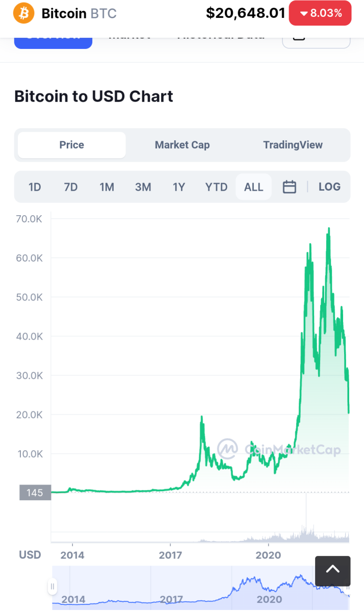
Task: Select the Price tab
Action: click(71, 145)
